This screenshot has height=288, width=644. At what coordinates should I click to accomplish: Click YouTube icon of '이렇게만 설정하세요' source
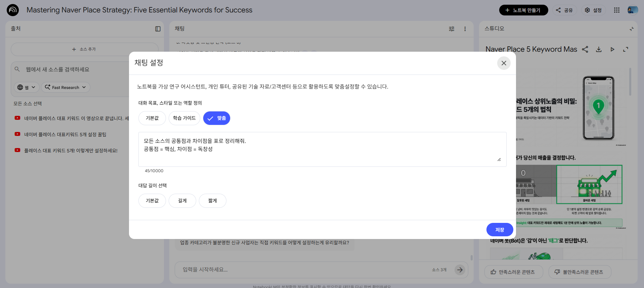point(17,150)
